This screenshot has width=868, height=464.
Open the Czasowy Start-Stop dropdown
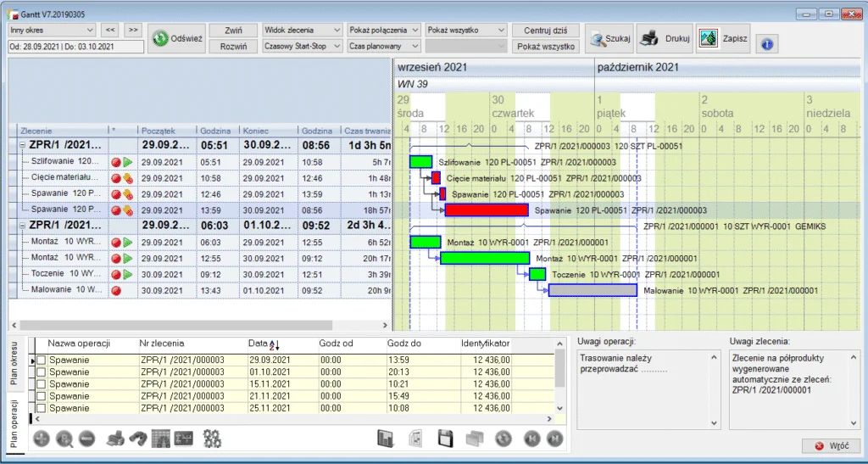coord(303,47)
